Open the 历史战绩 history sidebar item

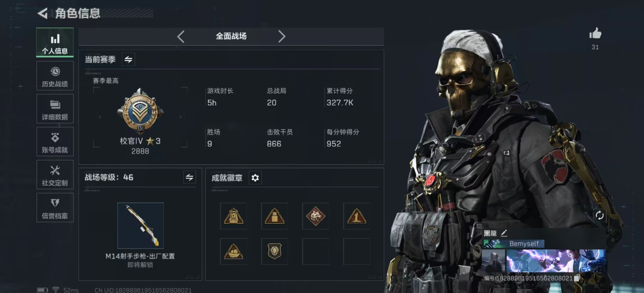pos(55,76)
